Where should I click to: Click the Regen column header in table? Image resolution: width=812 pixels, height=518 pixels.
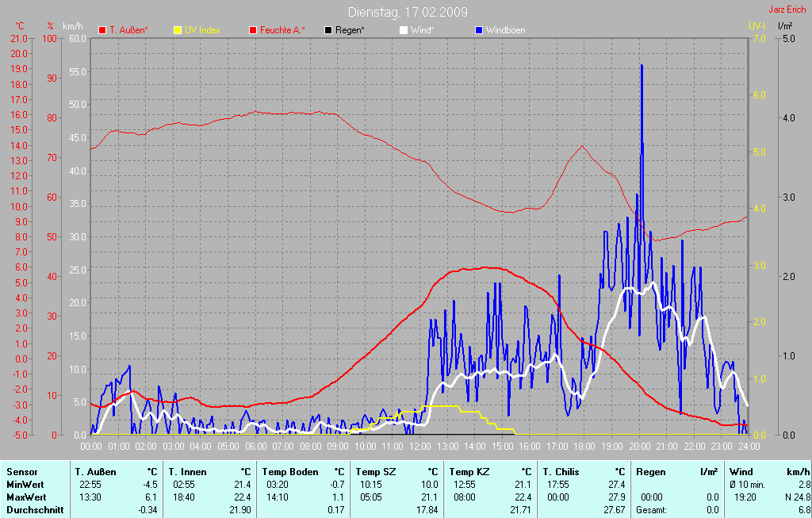click(x=650, y=472)
